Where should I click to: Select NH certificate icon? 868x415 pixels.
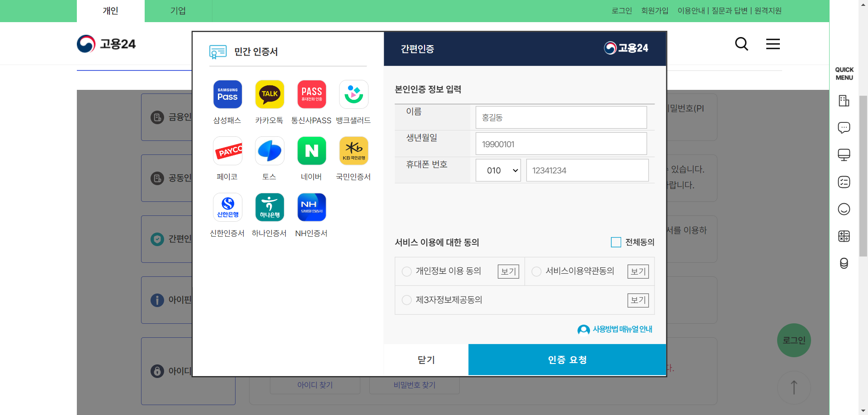click(x=311, y=207)
